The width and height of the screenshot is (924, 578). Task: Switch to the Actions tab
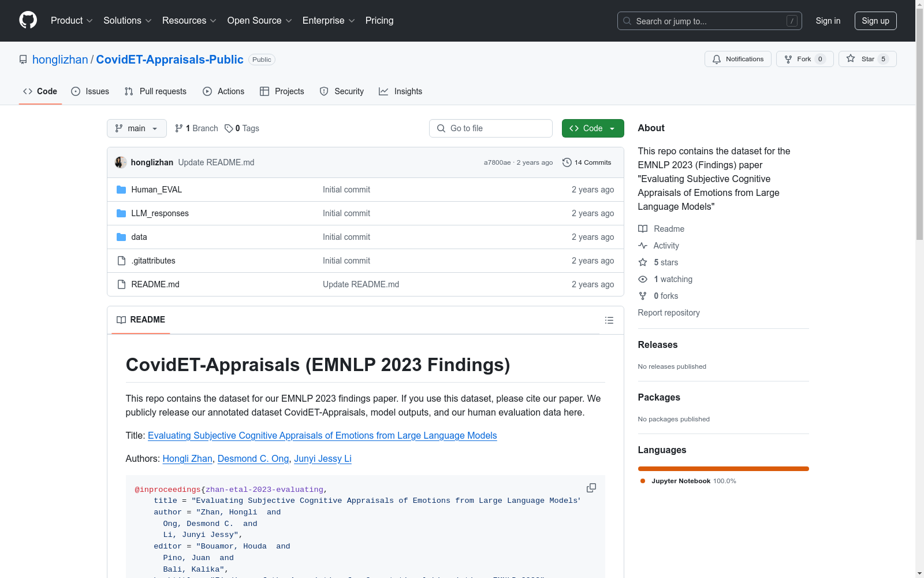pyautogui.click(x=223, y=91)
